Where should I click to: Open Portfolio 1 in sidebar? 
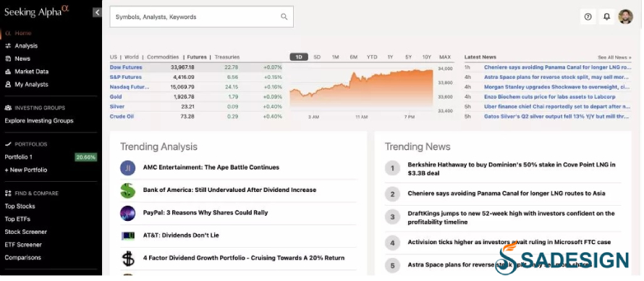pyautogui.click(x=19, y=157)
